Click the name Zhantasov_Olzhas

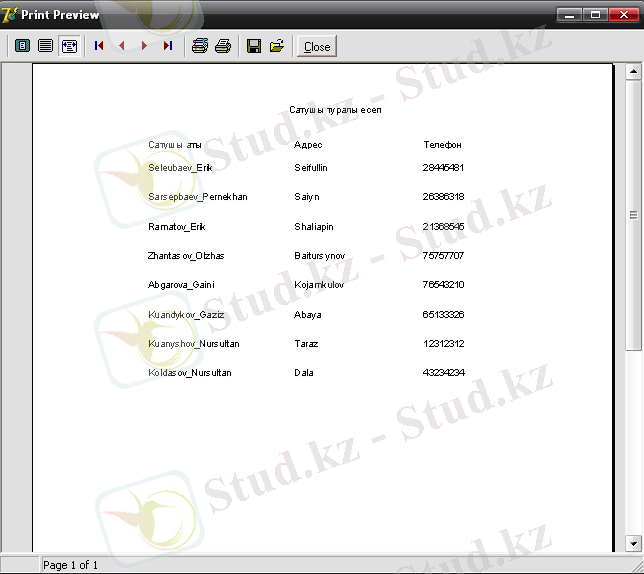tap(186, 256)
